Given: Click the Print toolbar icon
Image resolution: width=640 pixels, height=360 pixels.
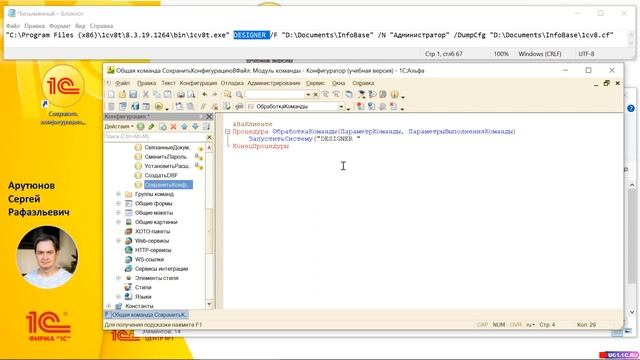Looking at the screenshot, I should point(180,95).
